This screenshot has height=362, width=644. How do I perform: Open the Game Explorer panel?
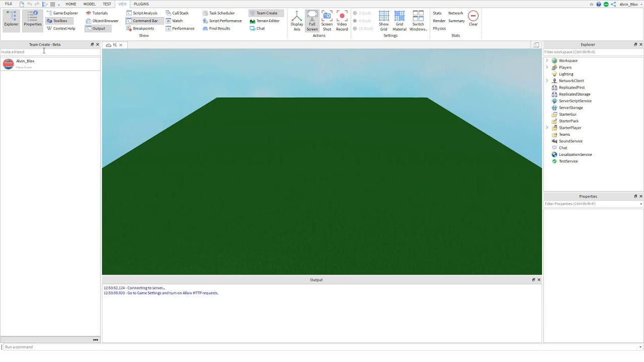coord(62,13)
